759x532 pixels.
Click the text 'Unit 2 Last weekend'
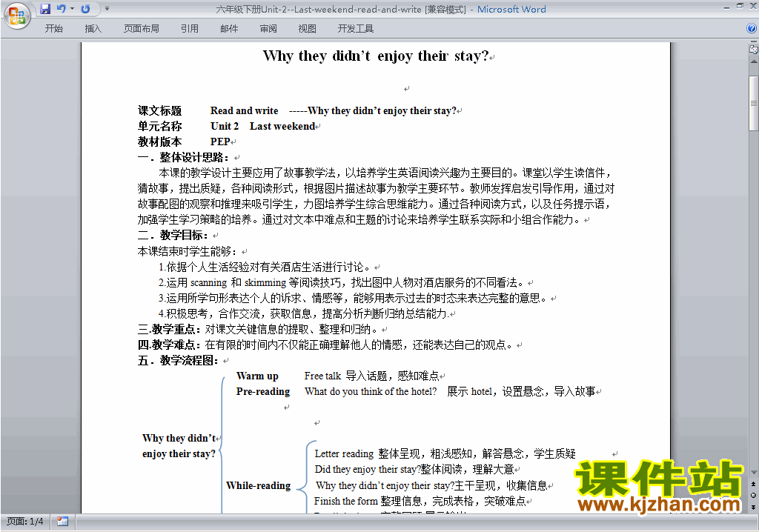click(x=263, y=127)
